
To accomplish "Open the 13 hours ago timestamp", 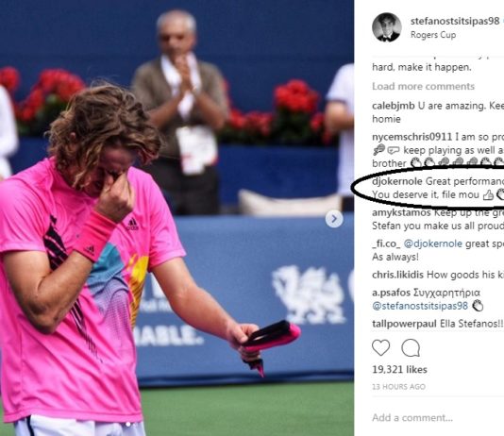I will pyautogui.click(x=398, y=387).
